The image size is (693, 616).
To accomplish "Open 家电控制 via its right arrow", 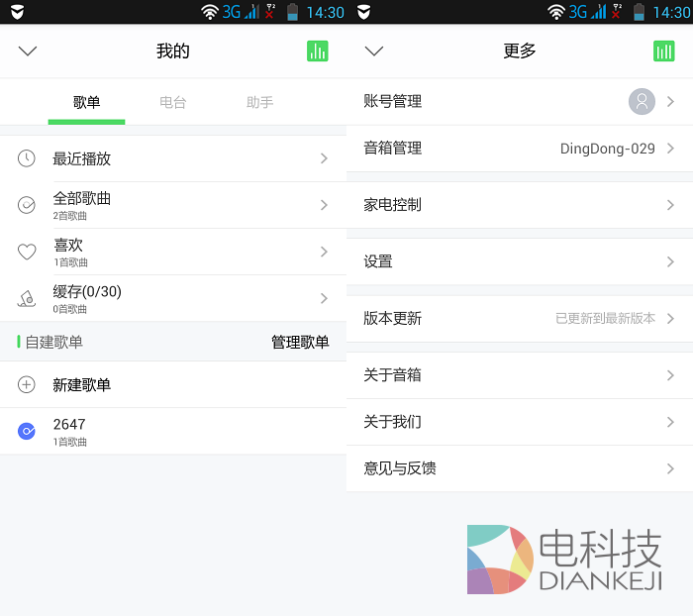I will 670,205.
